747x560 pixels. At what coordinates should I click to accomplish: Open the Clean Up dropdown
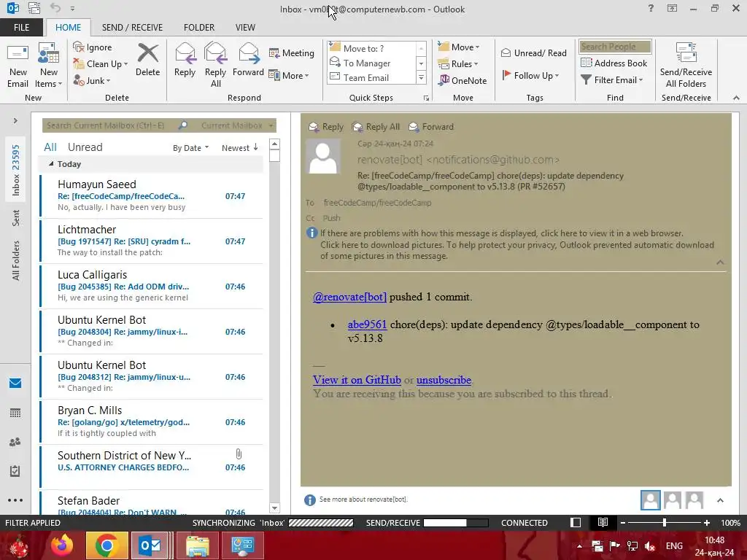(x=101, y=64)
